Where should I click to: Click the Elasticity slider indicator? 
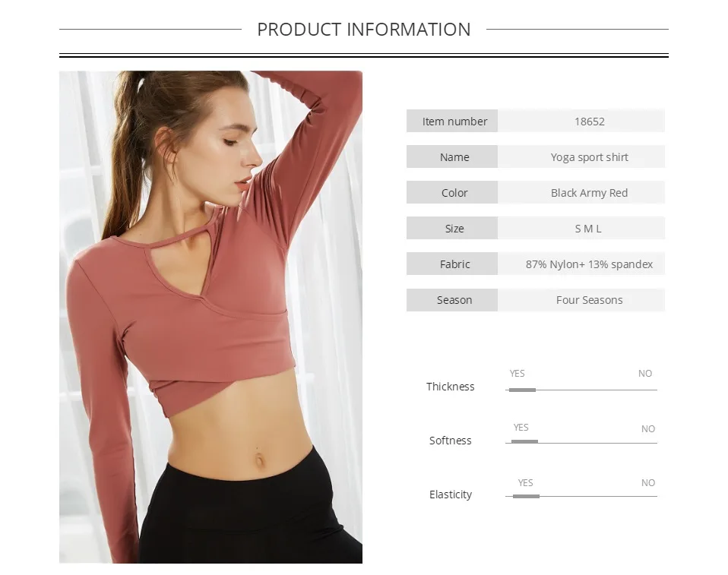coord(526,496)
